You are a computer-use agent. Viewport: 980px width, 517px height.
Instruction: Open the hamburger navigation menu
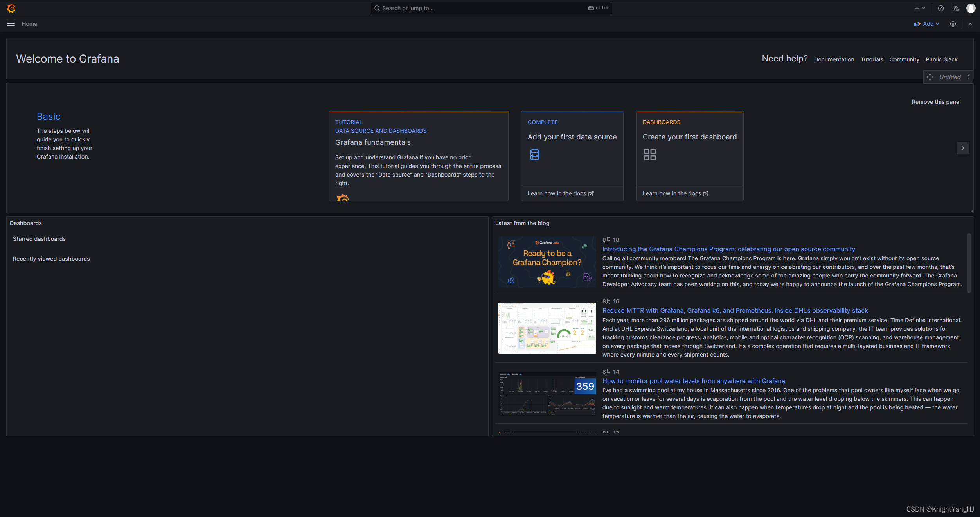coord(11,24)
